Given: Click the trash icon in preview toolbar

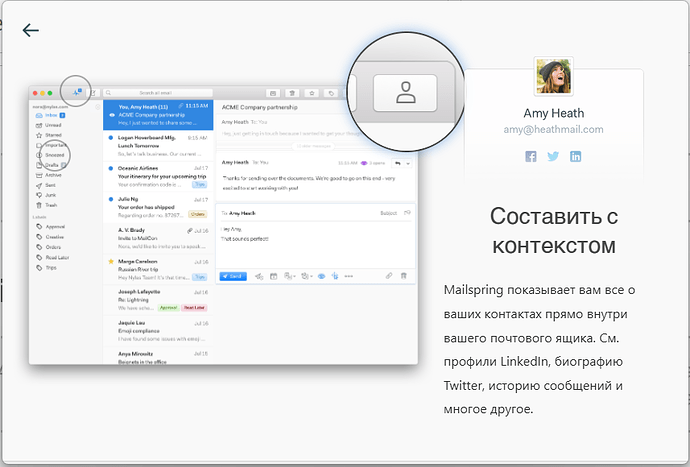Looking at the screenshot, I should point(292,93).
